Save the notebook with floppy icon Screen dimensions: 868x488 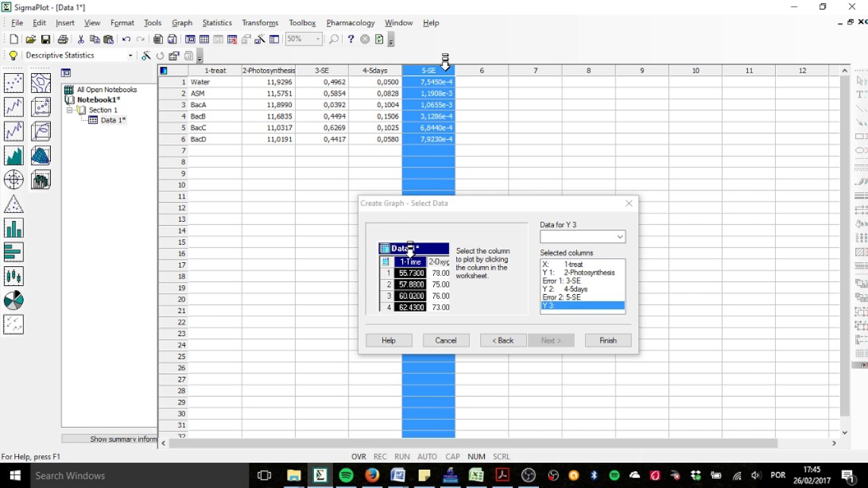click(45, 39)
